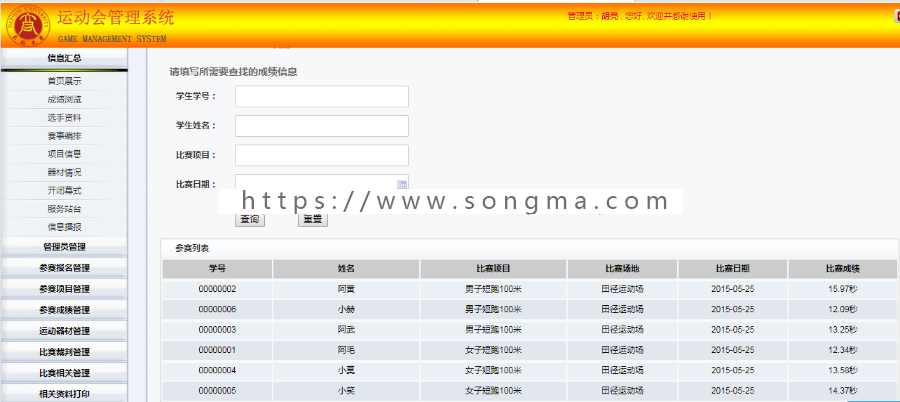Expand the 管理员管理 sidebar section
This screenshot has height=402, width=900.
[x=64, y=247]
